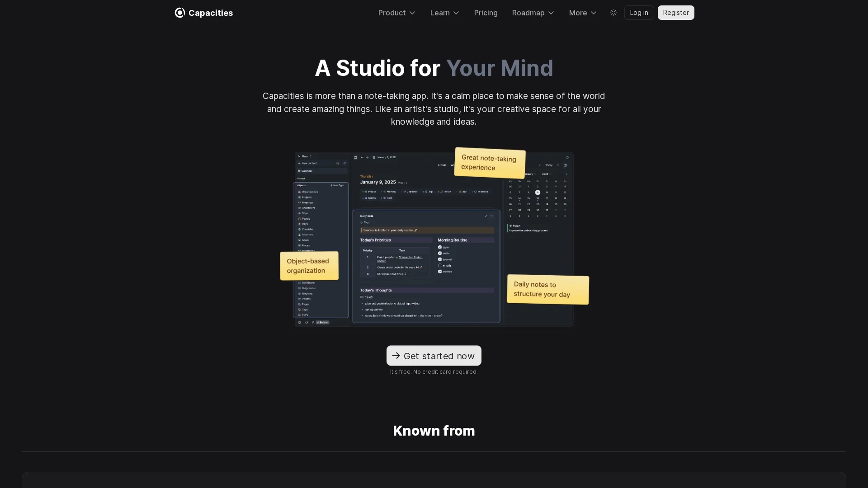Click the expand icon on Daily note
The image size is (868, 488).
point(486,216)
